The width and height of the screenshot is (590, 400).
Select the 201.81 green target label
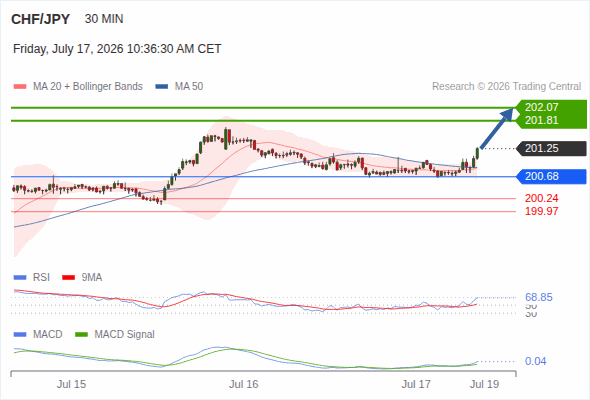(x=541, y=120)
